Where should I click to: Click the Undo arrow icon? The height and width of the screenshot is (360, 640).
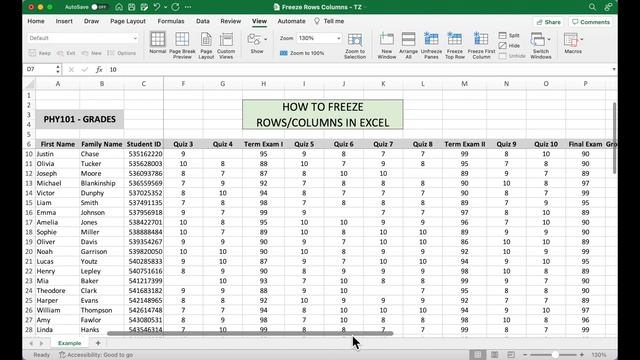click(x=157, y=7)
